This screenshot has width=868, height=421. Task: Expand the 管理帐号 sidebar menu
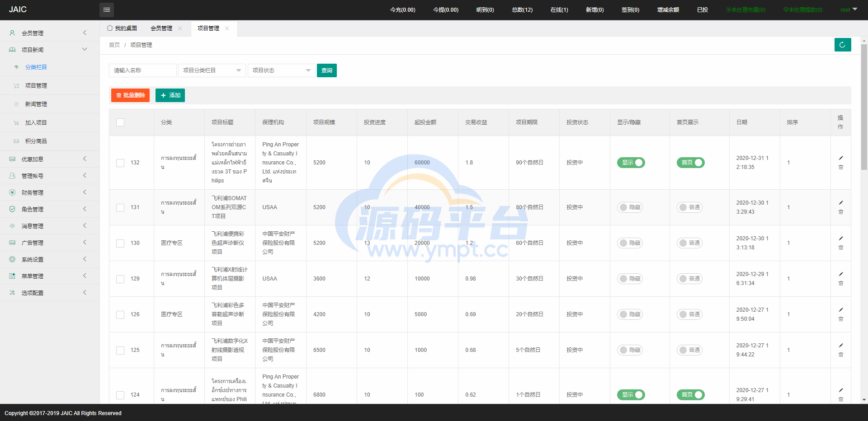[x=50, y=176]
